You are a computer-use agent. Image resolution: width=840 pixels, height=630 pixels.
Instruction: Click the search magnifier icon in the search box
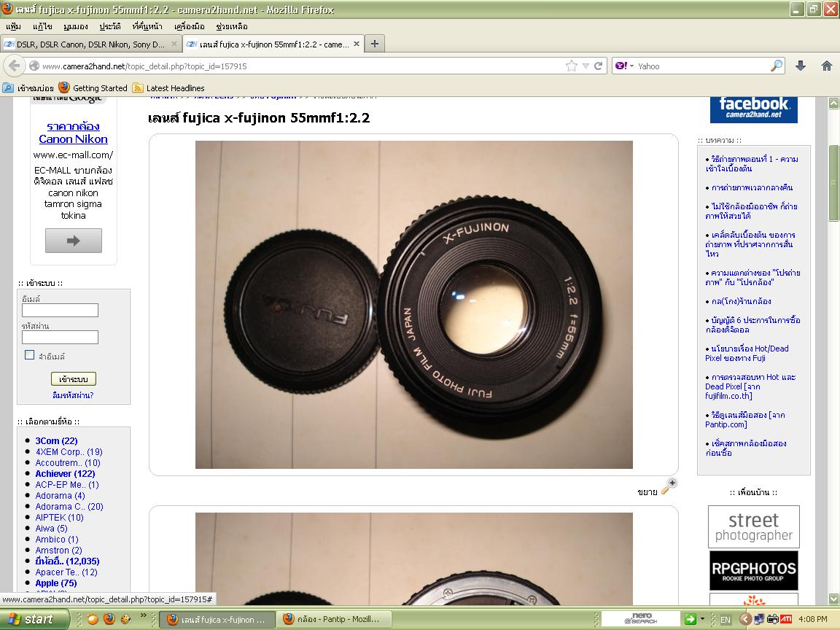[x=777, y=66]
